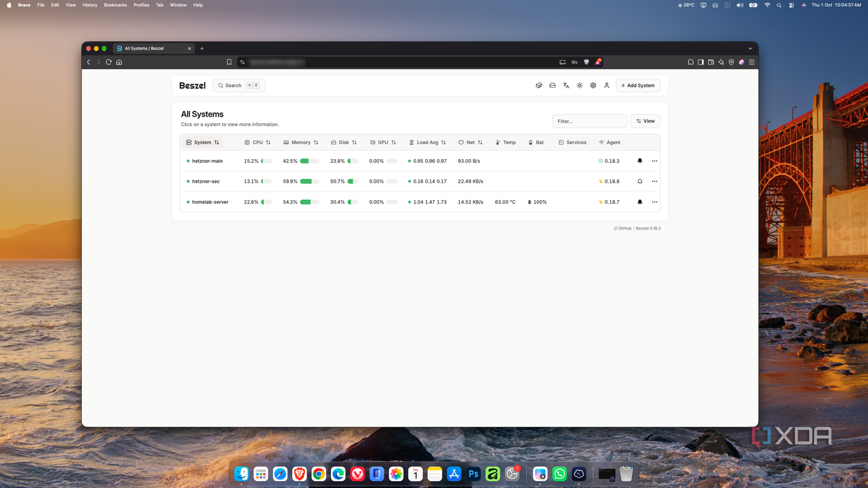Open the View options dropdown
Image resolution: width=868 pixels, height=488 pixels.
point(645,121)
